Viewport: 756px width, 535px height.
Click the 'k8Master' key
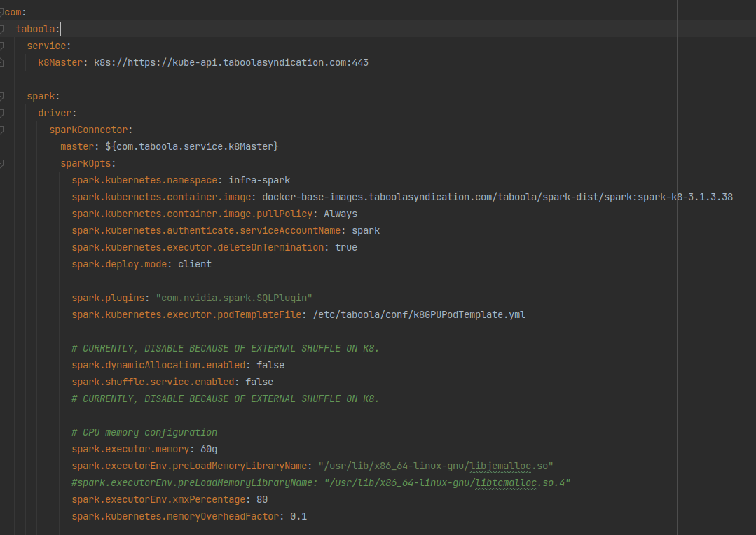[60, 62]
